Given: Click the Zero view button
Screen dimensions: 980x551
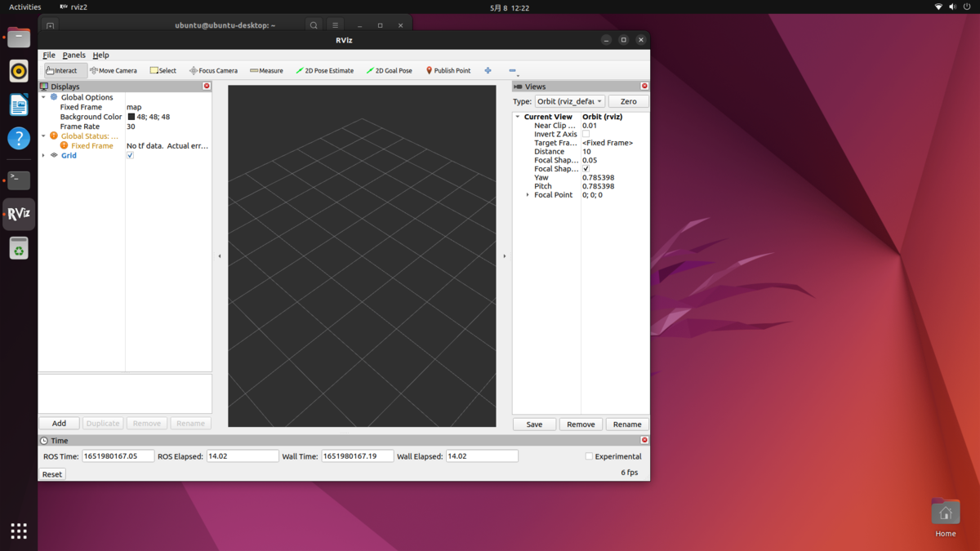Looking at the screenshot, I should pos(628,101).
